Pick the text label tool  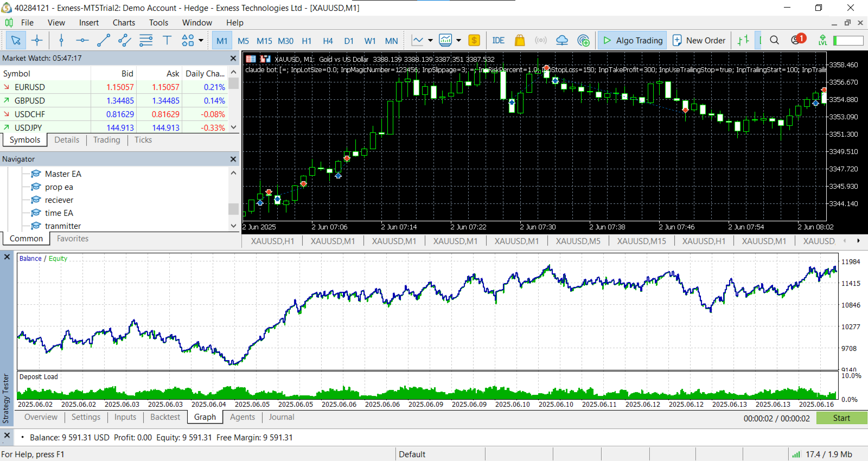167,40
